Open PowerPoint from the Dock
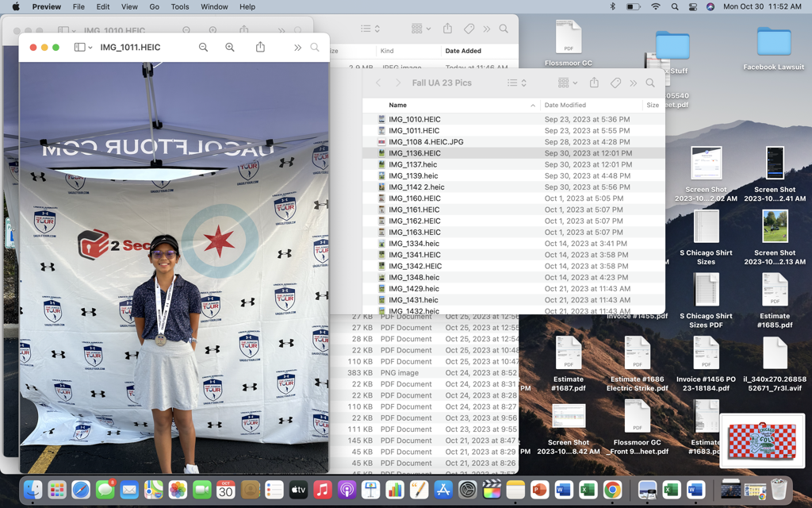This screenshot has height=508, width=812. [x=539, y=490]
